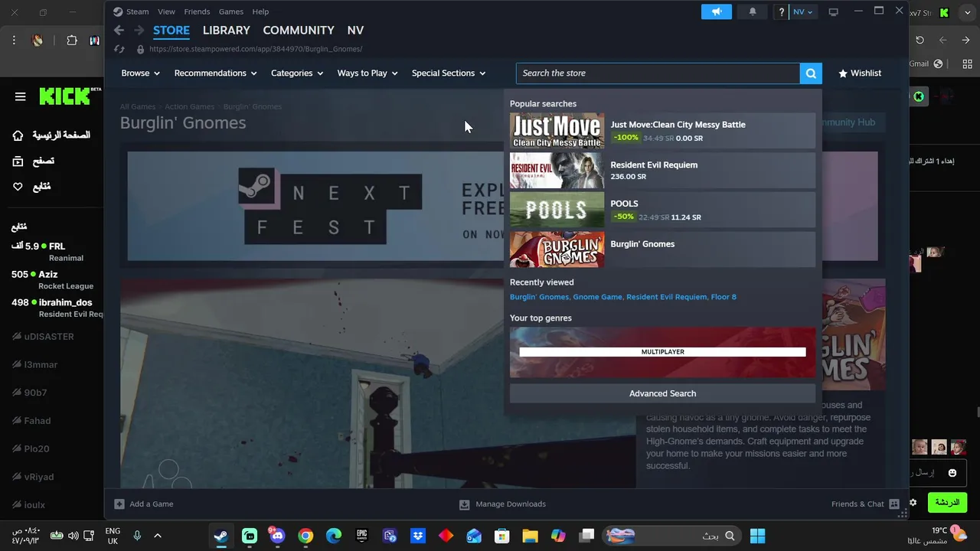
Task: Open ibrahim_dos channel in Kick sidebar
Action: 57,308
